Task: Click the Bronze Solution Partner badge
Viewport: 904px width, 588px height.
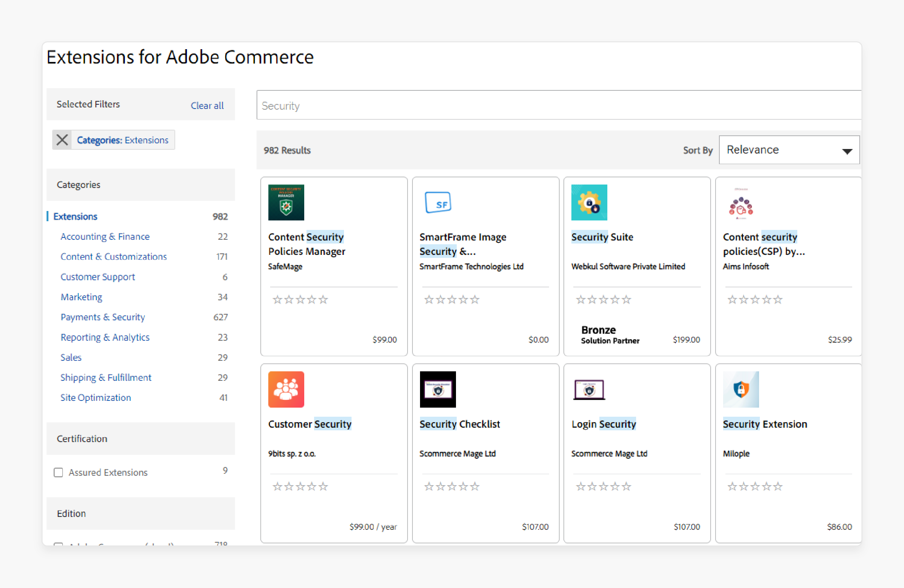Action: point(610,334)
